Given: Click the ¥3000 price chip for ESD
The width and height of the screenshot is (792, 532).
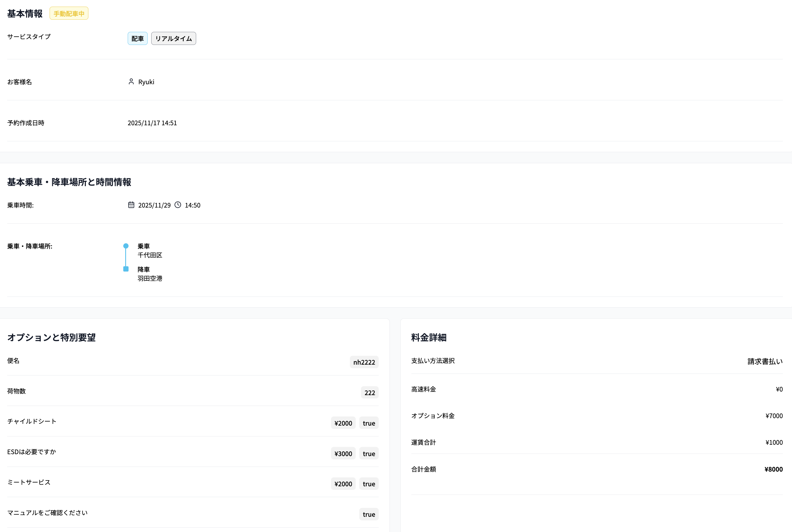Looking at the screenshot, I should pyautogui.click(x=343, y=454).
